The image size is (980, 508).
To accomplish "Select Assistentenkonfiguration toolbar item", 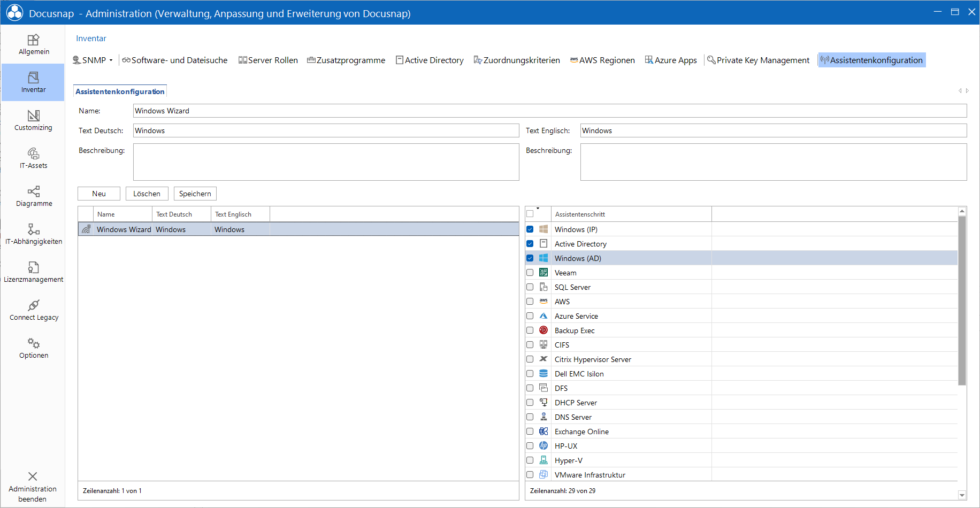I will tap(871, 60).
